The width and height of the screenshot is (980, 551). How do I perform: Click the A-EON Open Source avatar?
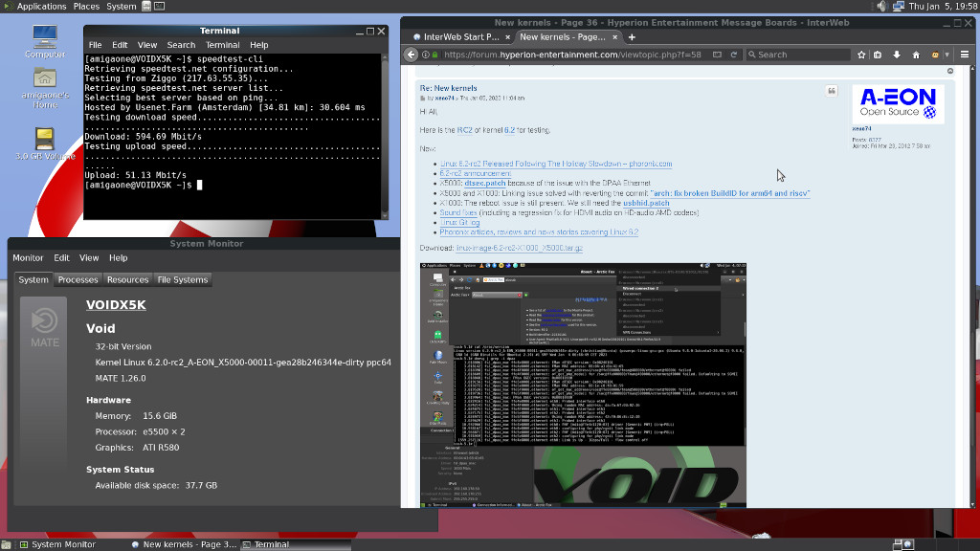click(x=898, y=103)
